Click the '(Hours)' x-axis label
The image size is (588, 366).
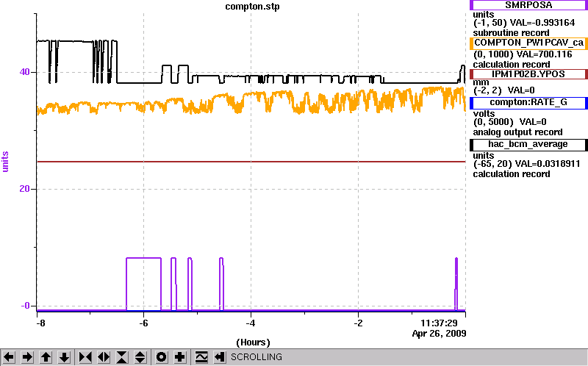pyautogui.click(x=253, y=342)
